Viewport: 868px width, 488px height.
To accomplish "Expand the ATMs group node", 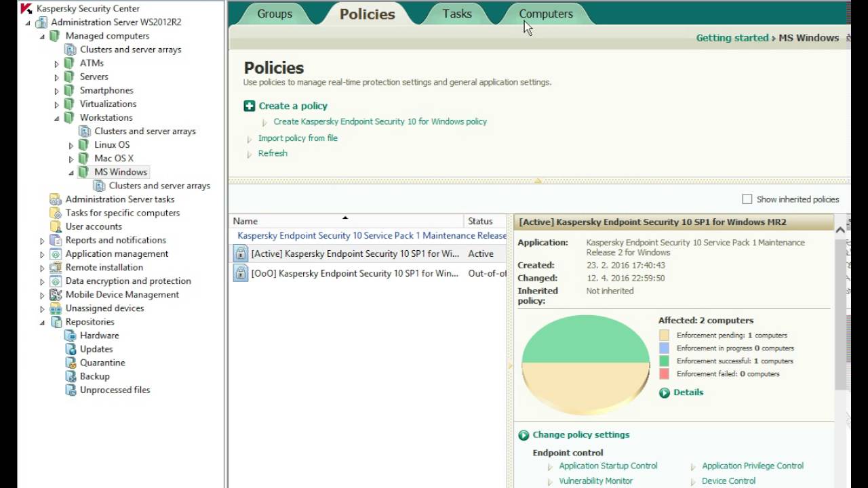I will 57,64.
